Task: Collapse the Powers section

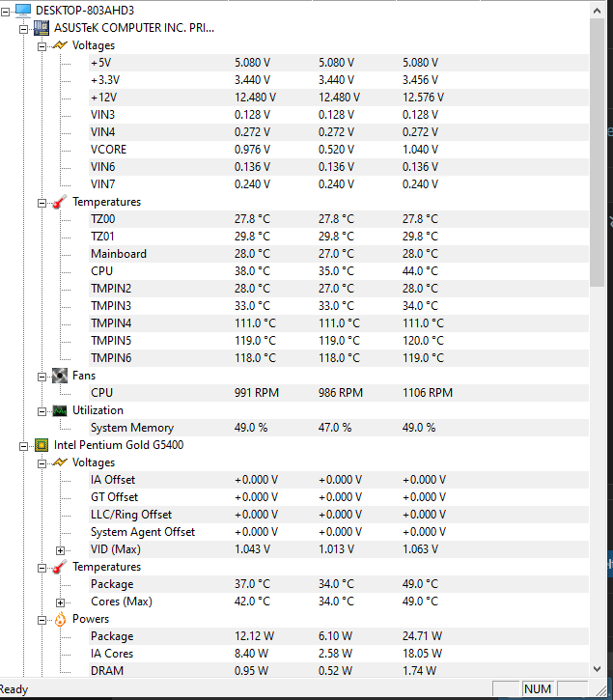Action: 42,620
